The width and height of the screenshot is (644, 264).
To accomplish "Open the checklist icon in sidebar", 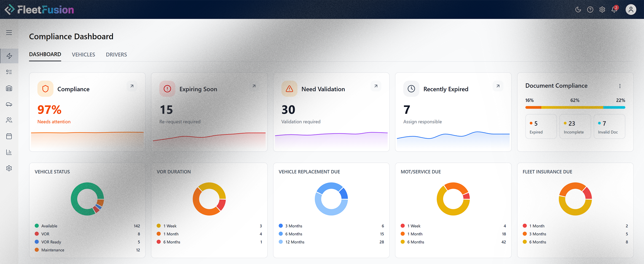I will pyautogui.click(x=9, y=72).
